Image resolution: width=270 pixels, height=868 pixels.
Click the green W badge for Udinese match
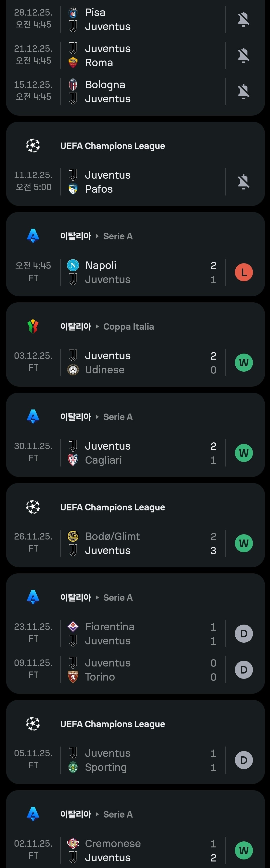[244, 363]
